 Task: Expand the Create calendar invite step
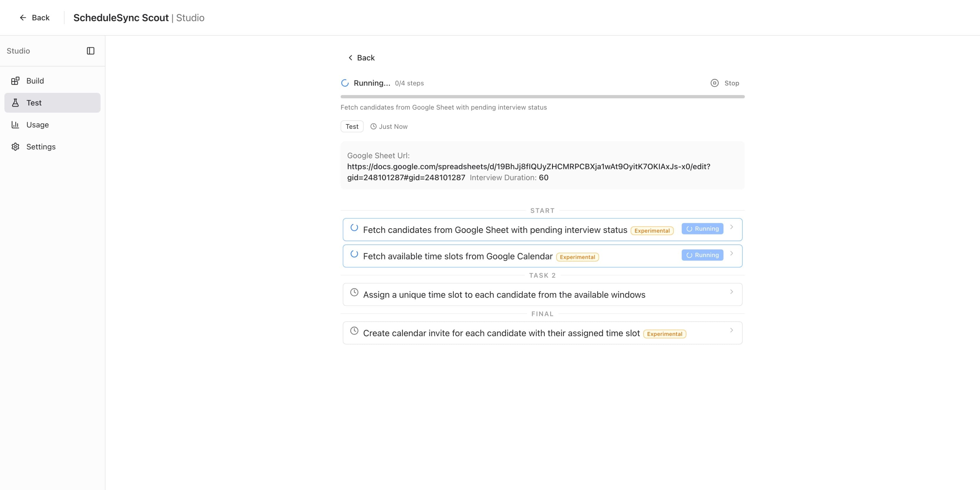731,330
